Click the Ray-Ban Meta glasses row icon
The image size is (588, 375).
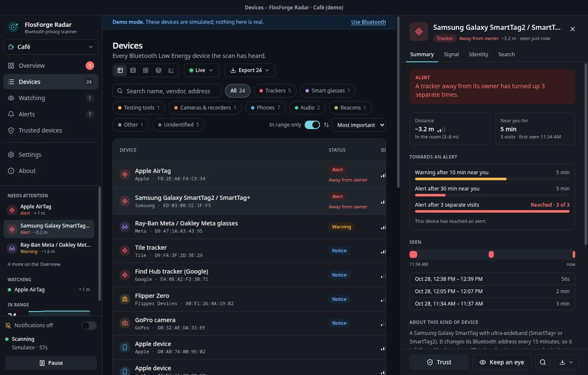coord(125,227)
